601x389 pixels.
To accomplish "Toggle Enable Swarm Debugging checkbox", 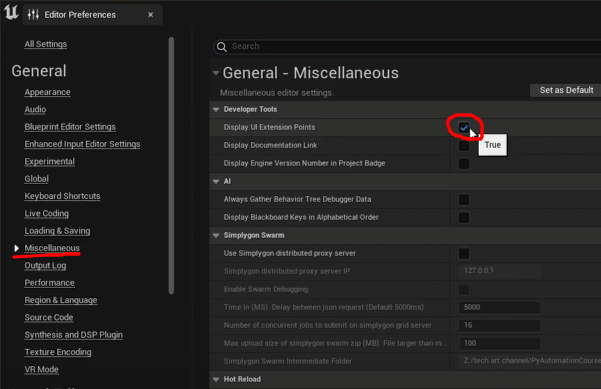I will [464, 289].
